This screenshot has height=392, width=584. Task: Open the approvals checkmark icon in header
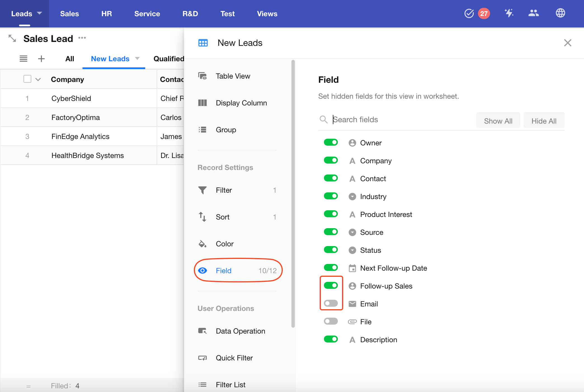469,13
